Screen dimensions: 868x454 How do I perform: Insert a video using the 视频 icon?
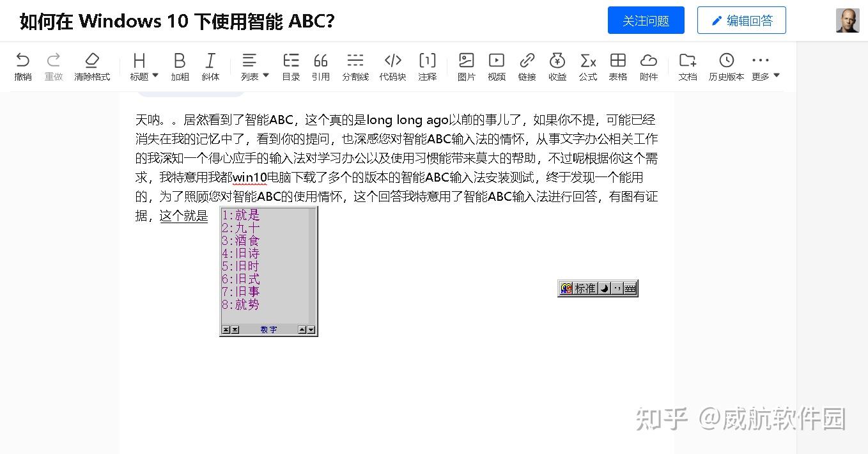(497, 67)
